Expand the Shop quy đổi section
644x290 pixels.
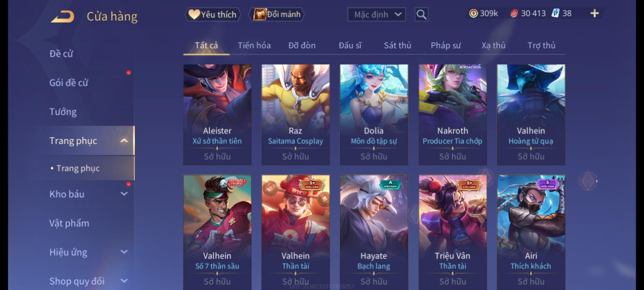[124, 281]
